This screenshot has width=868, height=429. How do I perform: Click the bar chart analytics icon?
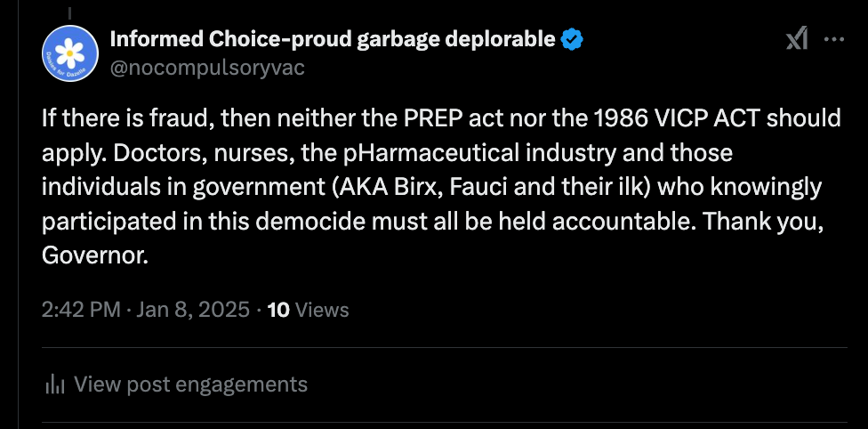[55, 384]
